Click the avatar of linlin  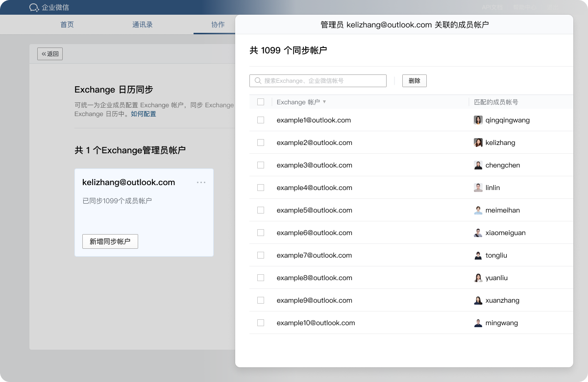tap(478, 188)
